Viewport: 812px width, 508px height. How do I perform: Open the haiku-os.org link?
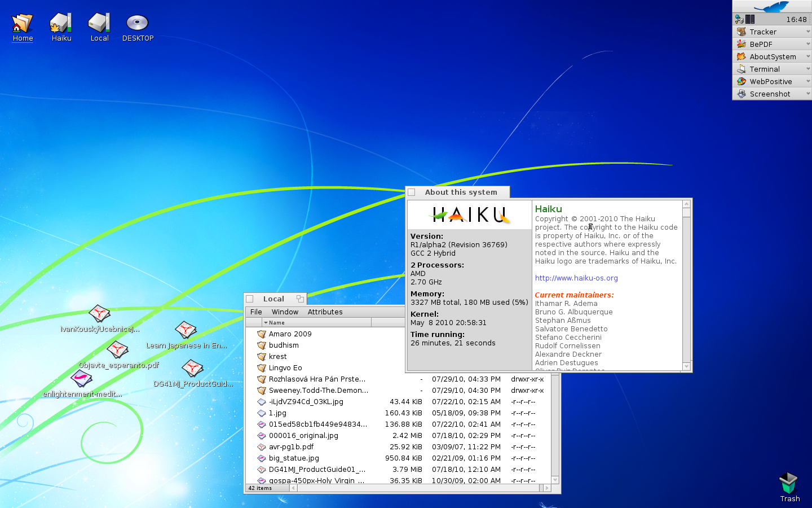coord(576,278)
